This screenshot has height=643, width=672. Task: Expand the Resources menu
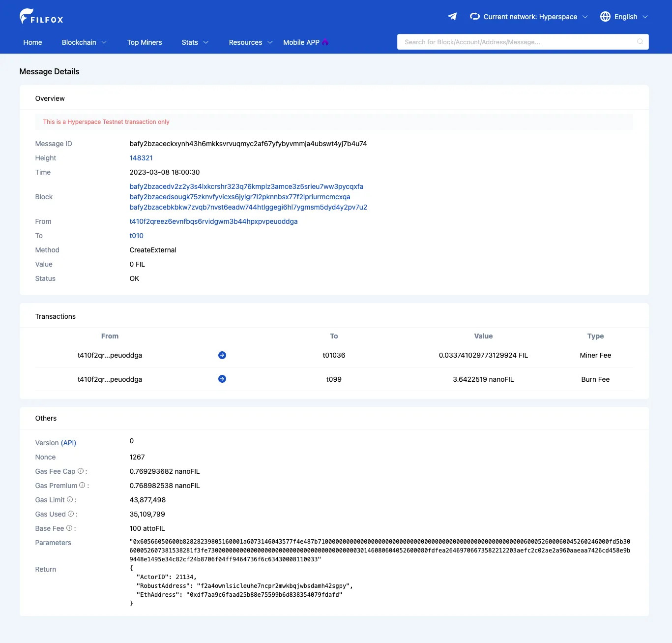click(x=250, y=42)
